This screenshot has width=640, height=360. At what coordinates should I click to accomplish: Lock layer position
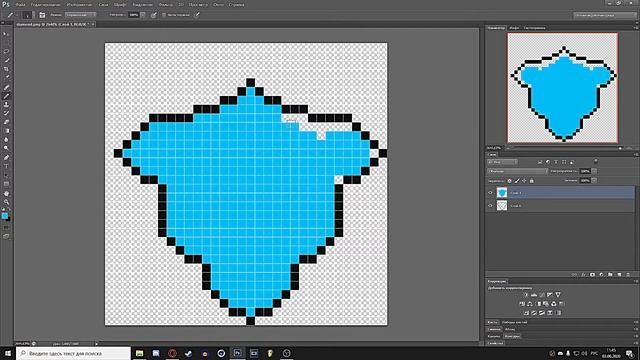coord(524,181)
